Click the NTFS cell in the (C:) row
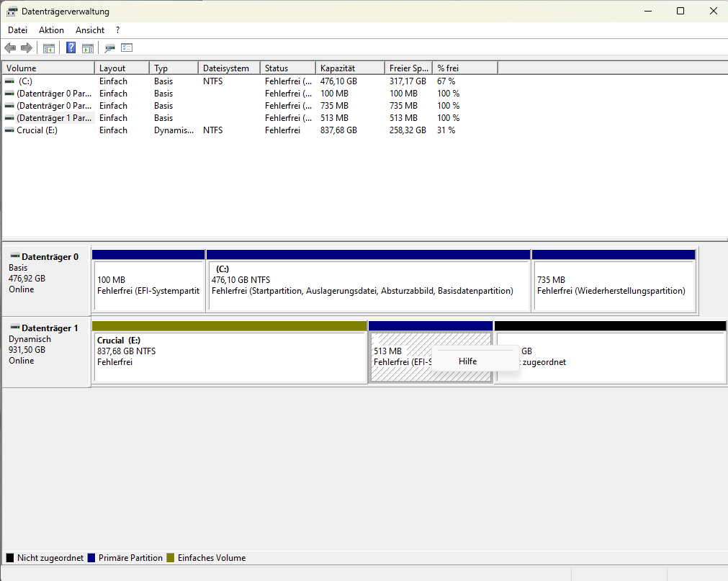This screenshot has width=728, height=581. coord(212,81)
